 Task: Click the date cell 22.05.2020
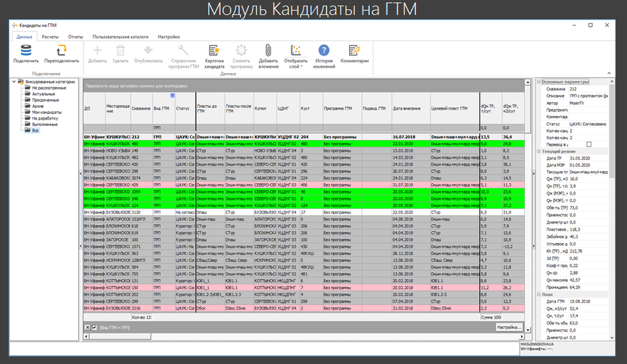point(411,212)
